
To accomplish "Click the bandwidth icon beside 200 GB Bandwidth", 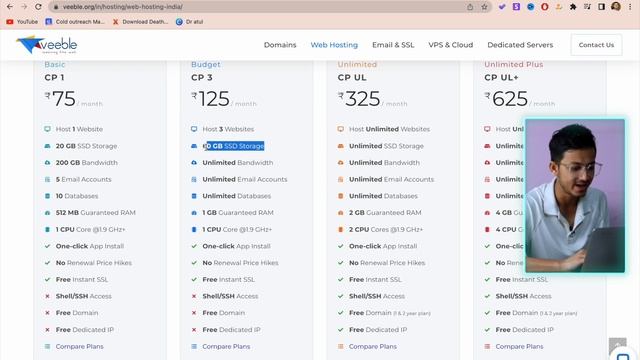I will point(47,162).
